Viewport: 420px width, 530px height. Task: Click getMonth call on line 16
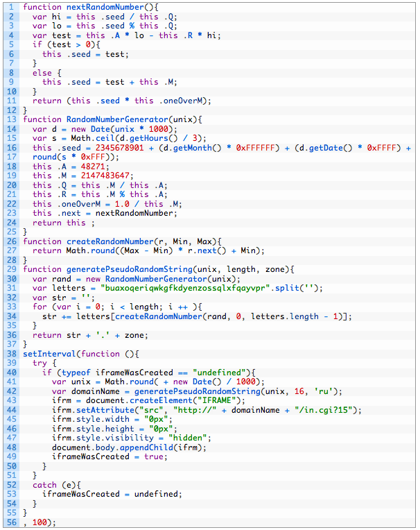pyautogui.click(x=193, y=148)
